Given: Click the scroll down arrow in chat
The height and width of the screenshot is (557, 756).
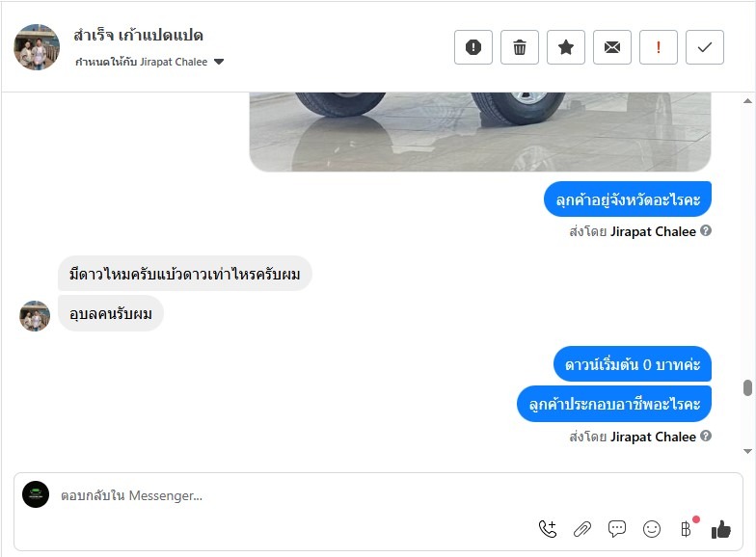Looking at the screenshot, I should coord(747,451).
